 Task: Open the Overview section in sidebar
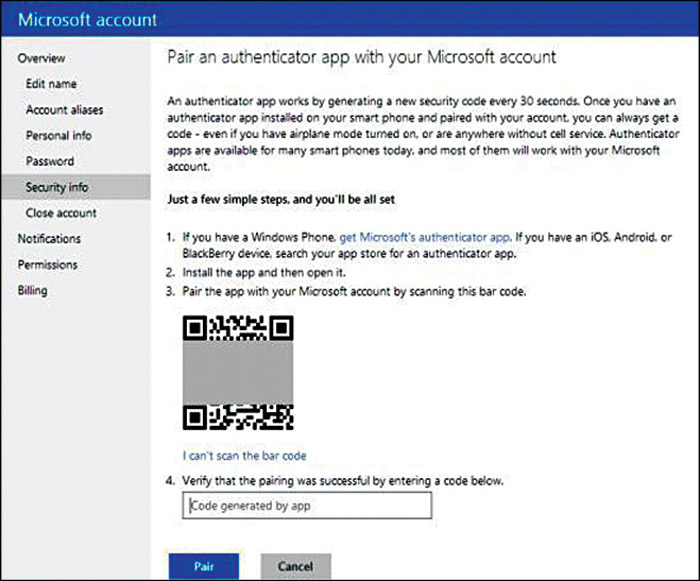click(42, 59)
